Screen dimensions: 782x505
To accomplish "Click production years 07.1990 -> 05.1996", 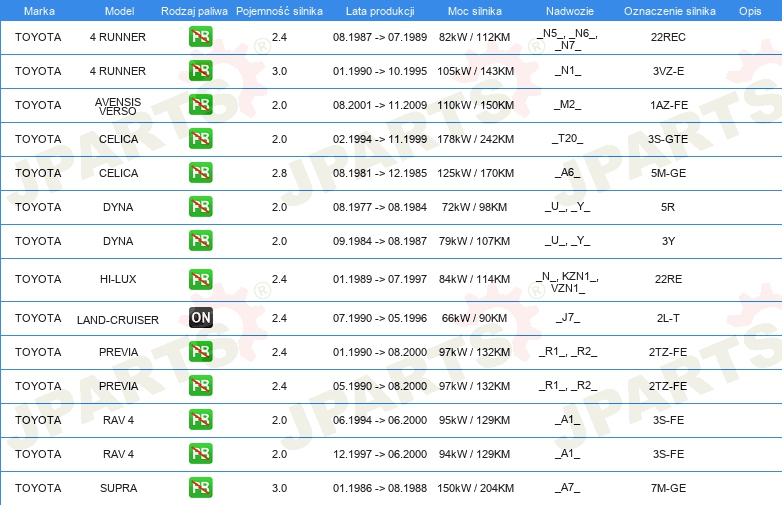I will pos(380,318).
